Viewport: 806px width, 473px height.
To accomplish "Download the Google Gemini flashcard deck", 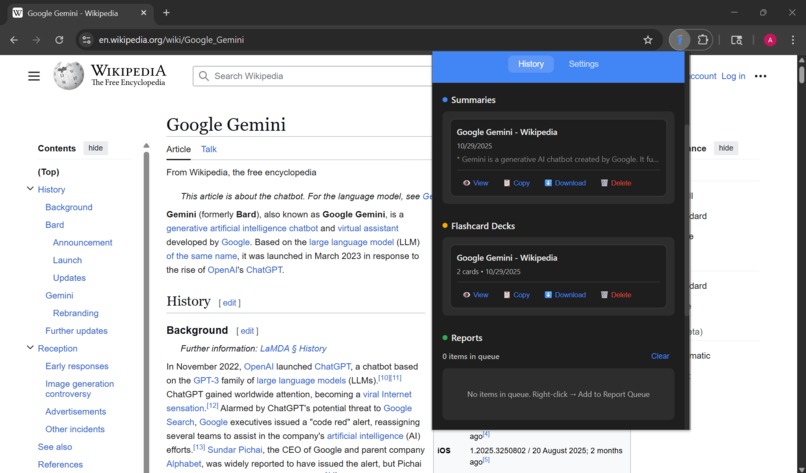I will [565, 295].
